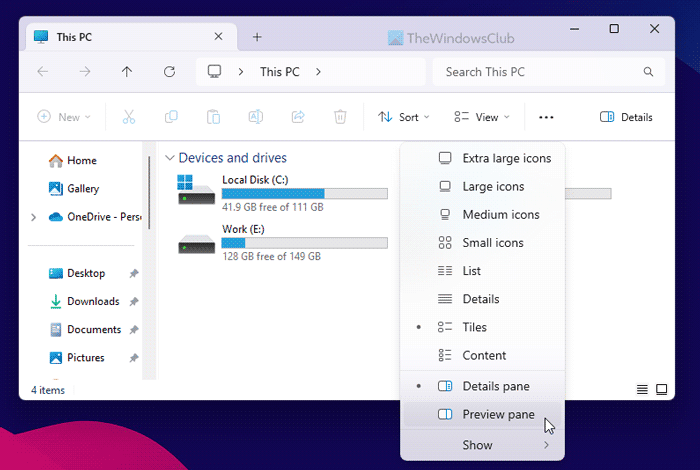Collapse Devices and drives group
700x470 pixels.
(169, 158)
